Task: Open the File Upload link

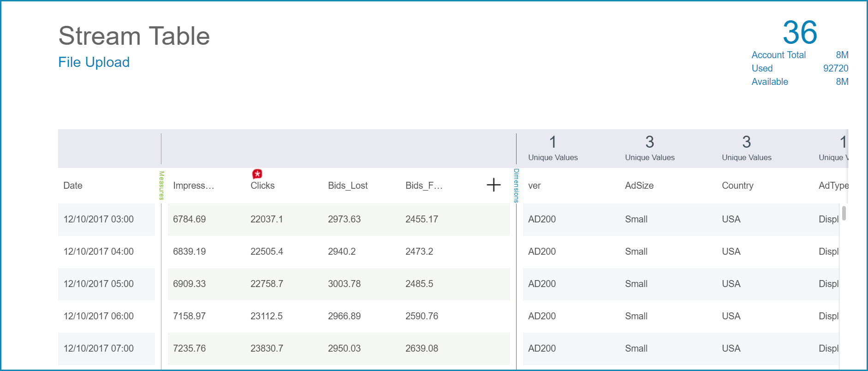Action: coord(94,62)
